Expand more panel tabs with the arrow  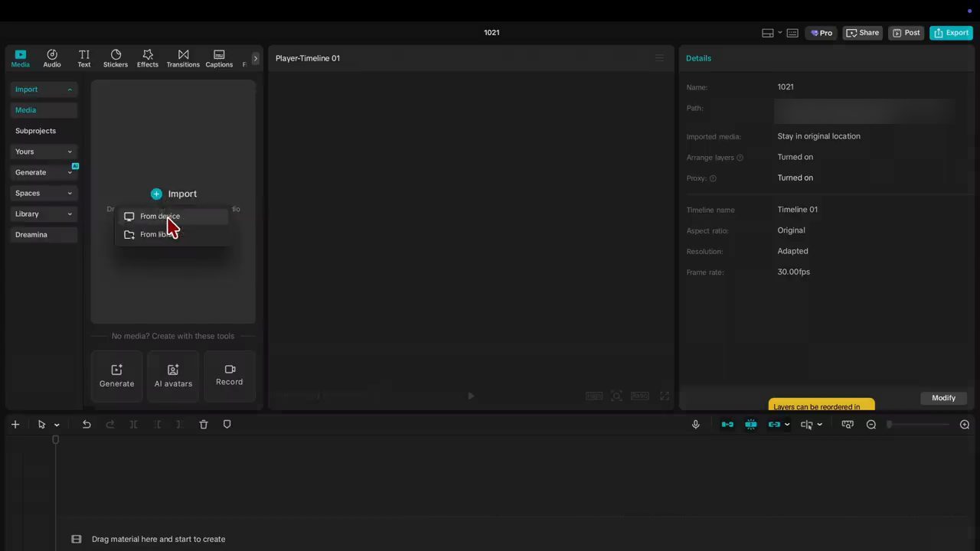[256, 58]
